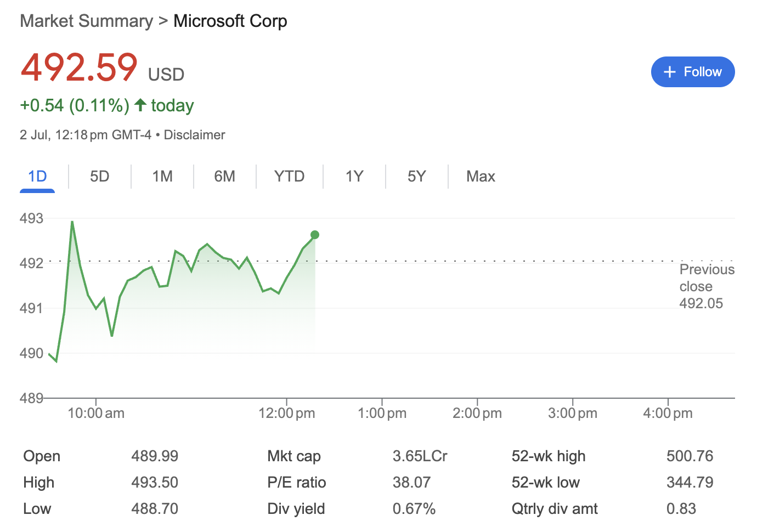Click the 52-wk high value 500.76

pyautogui.click(x=690, y=456)
